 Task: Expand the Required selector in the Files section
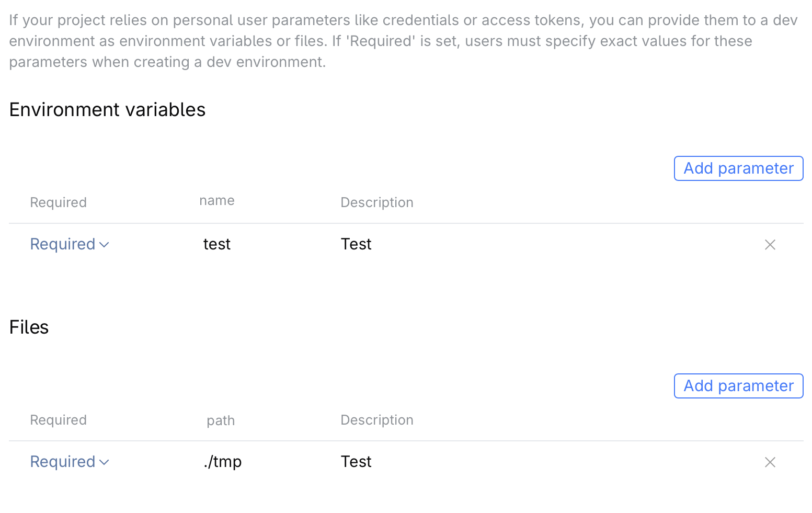(70, 462)
